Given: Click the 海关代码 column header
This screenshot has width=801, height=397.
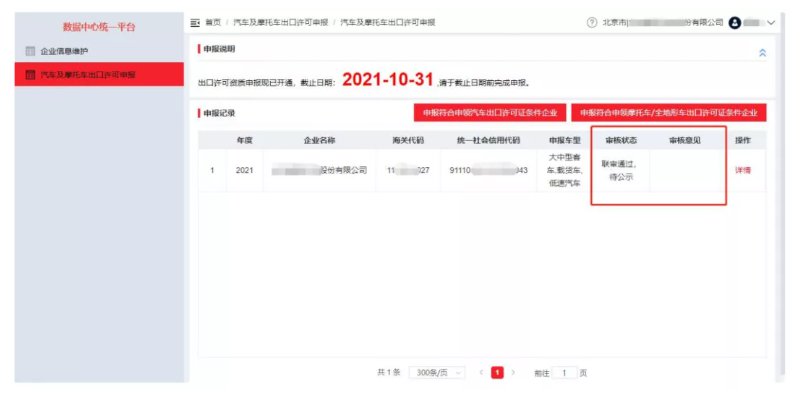Looking at the screenshot, I should [408, 140].
